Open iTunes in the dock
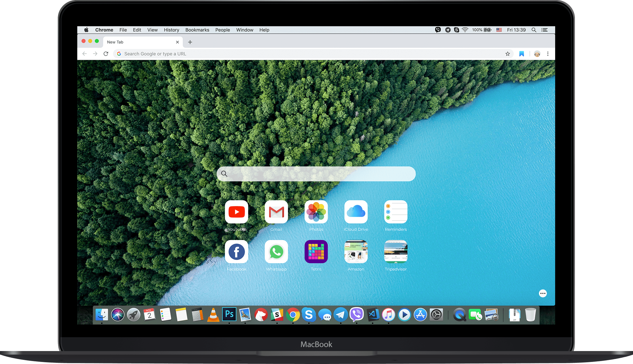 pyautogui.click(x=389, y=315)
